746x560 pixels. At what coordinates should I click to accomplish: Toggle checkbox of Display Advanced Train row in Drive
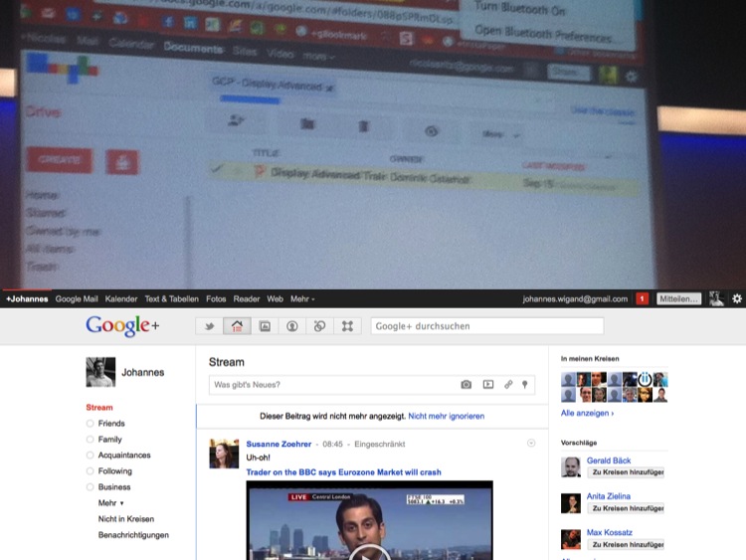coord(218,168)
